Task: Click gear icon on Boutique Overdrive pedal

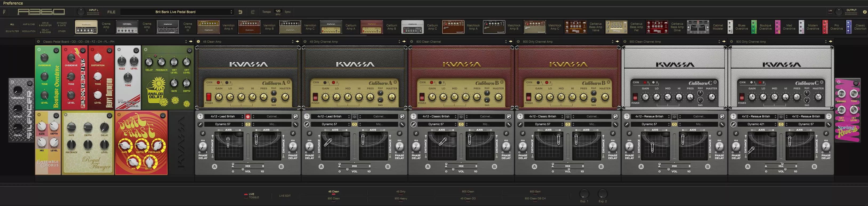Action: (x=39, y=50)
